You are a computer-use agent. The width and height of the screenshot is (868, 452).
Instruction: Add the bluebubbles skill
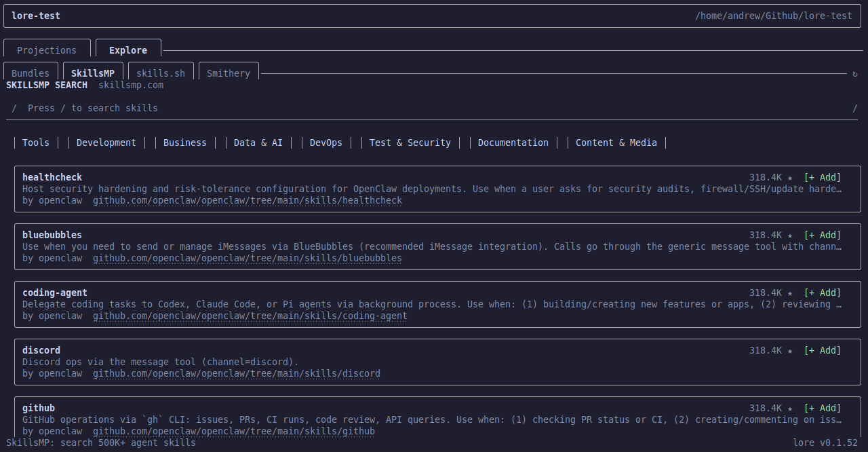[822, 236]
